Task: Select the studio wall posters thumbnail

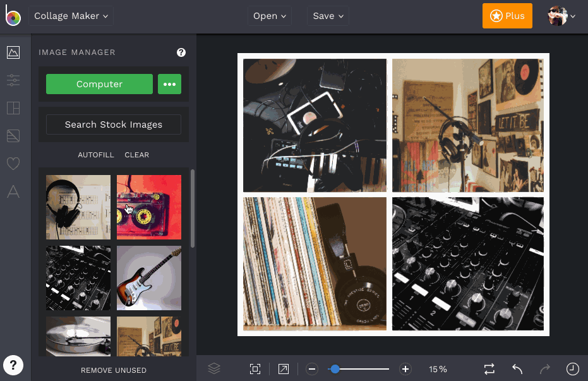Action: [149, 336]
